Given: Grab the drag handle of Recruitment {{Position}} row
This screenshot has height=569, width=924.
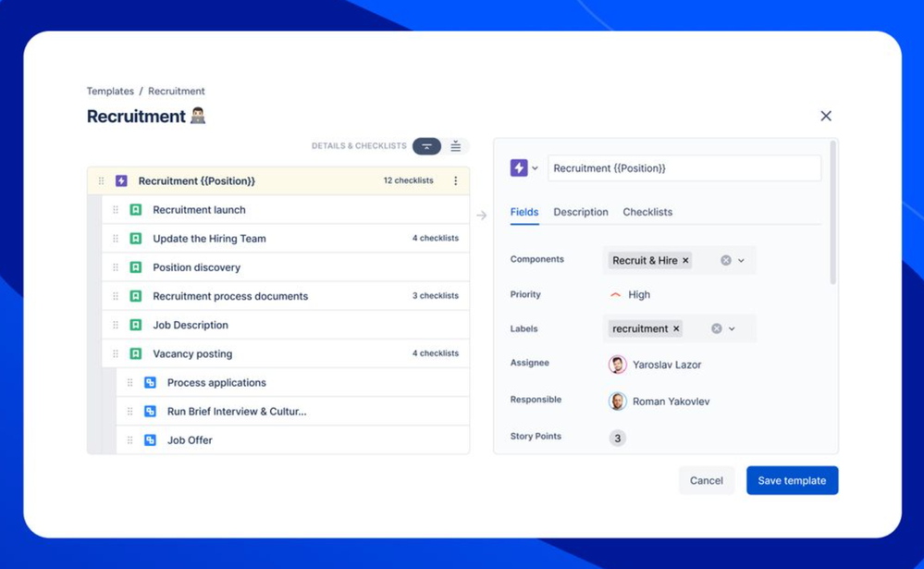Looking at the screenshot, I should [102, 181].
